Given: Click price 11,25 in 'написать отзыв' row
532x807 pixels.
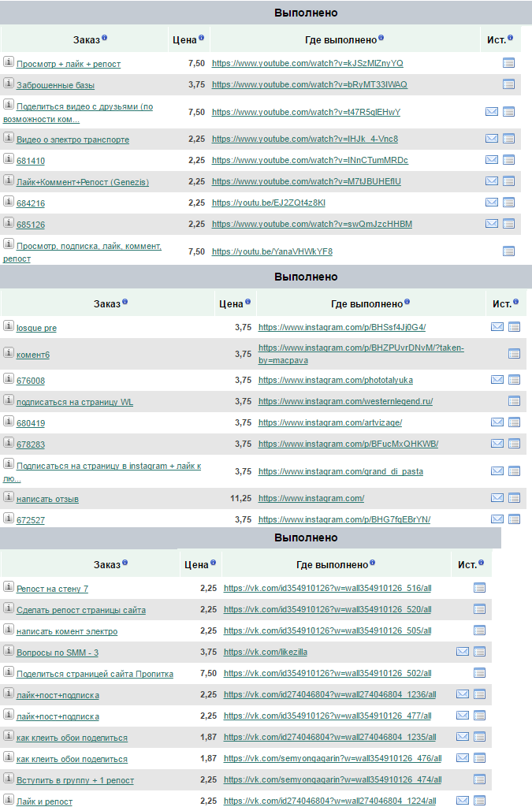Looking at the screenshot, I should [241, 498].
